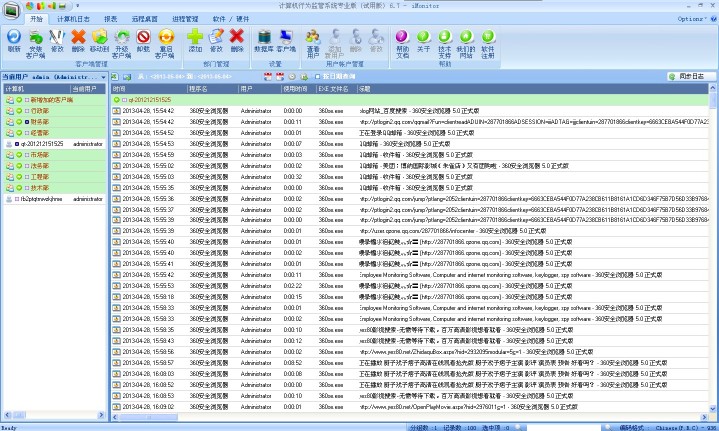Tick the 行政部 checkbox
The image size is (719, 431).
(x=27, y=111)
